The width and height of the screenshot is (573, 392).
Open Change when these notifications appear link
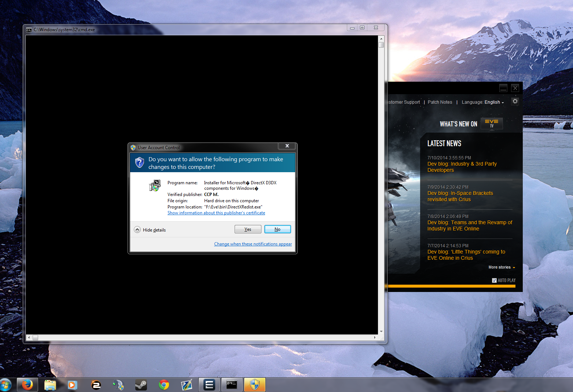click(x=253, y=244)
